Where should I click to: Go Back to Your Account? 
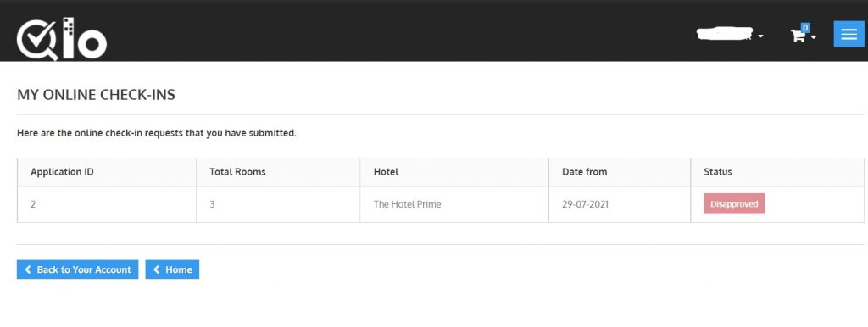(77, 269)
